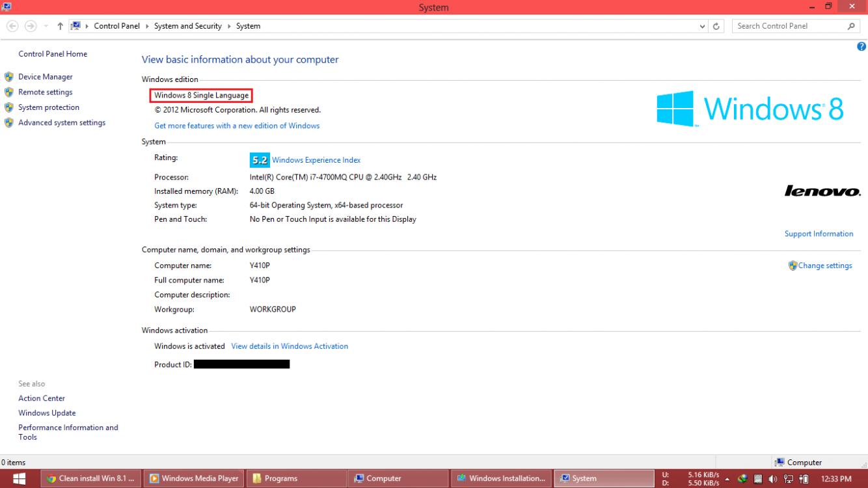Click the processor value i7-4700MQ text

(343, 177)
